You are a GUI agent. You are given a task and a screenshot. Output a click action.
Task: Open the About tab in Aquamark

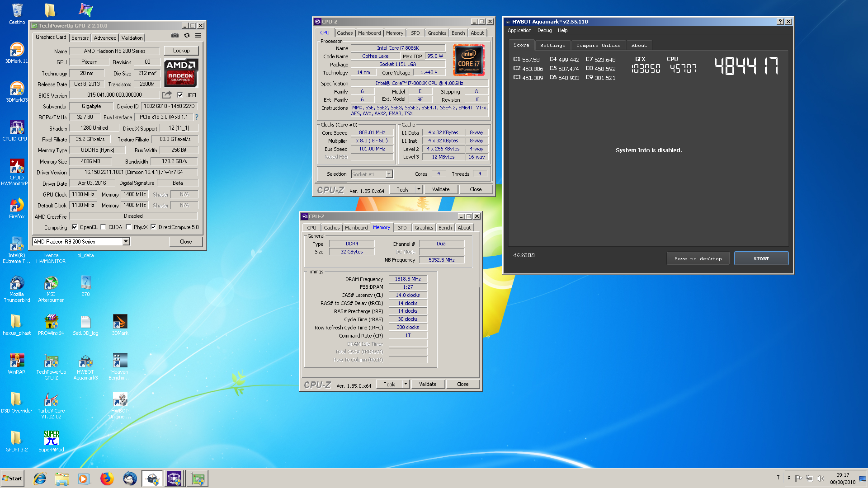639,45
